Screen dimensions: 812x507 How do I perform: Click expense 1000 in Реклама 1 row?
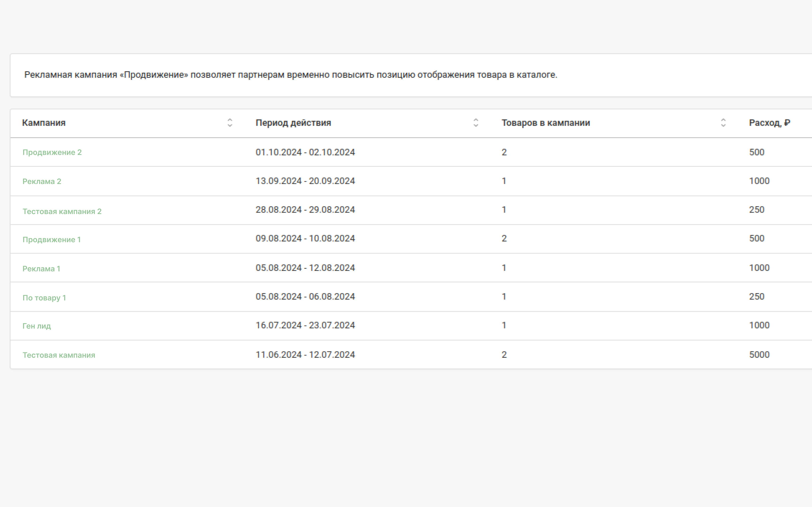point(759,268)
